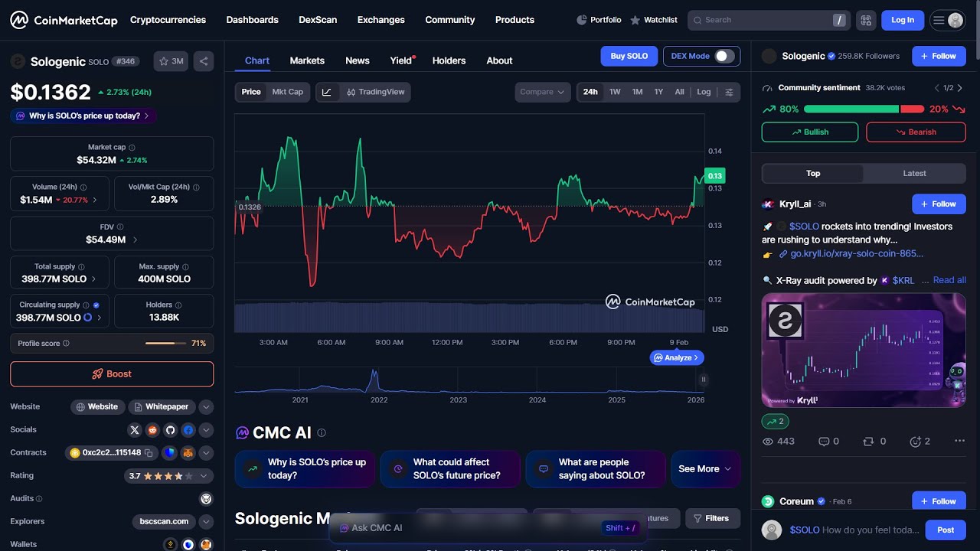
Task: Click the Boost button
Action: tap(112, 374)
